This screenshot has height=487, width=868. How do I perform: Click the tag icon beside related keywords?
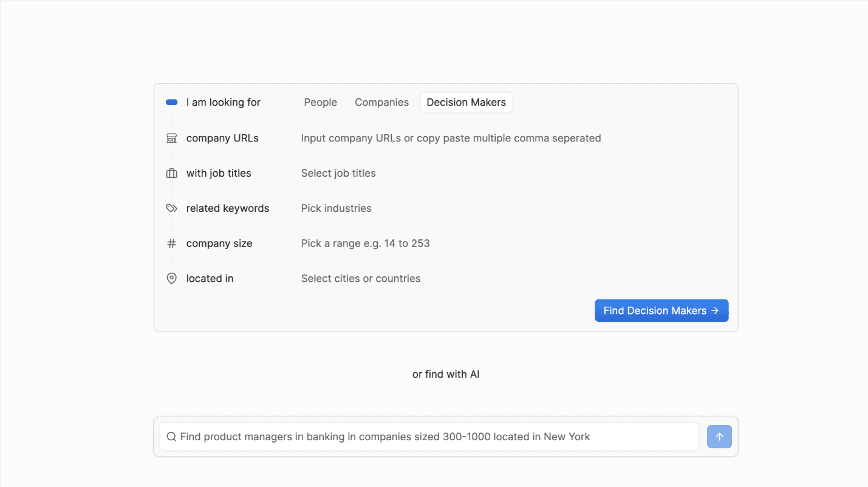171,208
